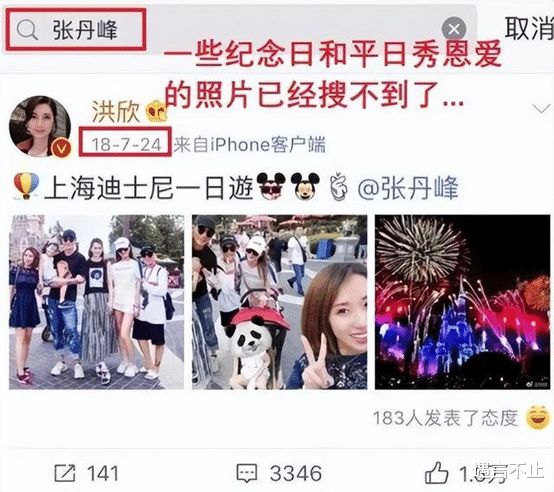Open the @张丹峰 mention link
The width and height of the screenshot is (554, 492).
point(408,188)
